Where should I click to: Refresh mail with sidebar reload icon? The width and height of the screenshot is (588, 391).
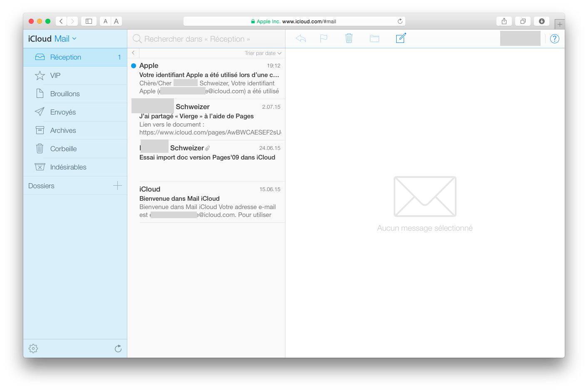(x=118, y=349)
